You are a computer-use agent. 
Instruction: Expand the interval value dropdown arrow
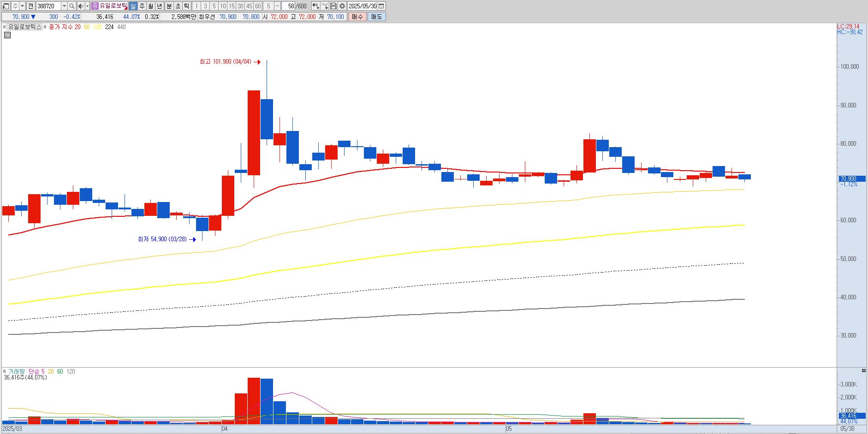tap(278, 6)
